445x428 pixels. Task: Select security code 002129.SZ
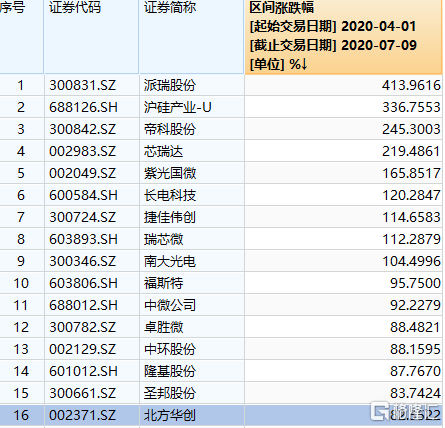83,349
